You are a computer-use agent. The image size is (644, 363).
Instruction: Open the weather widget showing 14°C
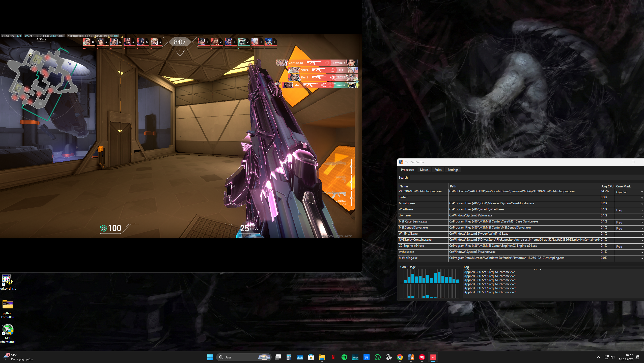[x=18, y=357]
